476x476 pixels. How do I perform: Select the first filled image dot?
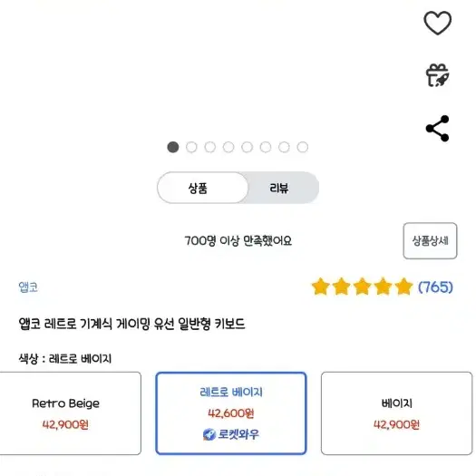(173, 147)
